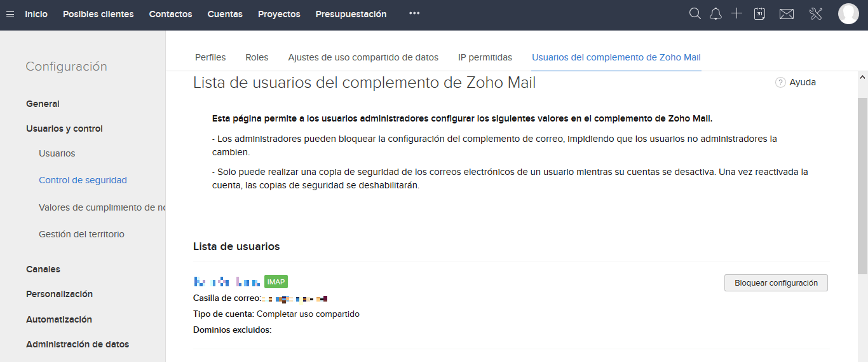Open the calendar icon
The height and width of the screenshot is (362, 868).
(x=759, y=14)
